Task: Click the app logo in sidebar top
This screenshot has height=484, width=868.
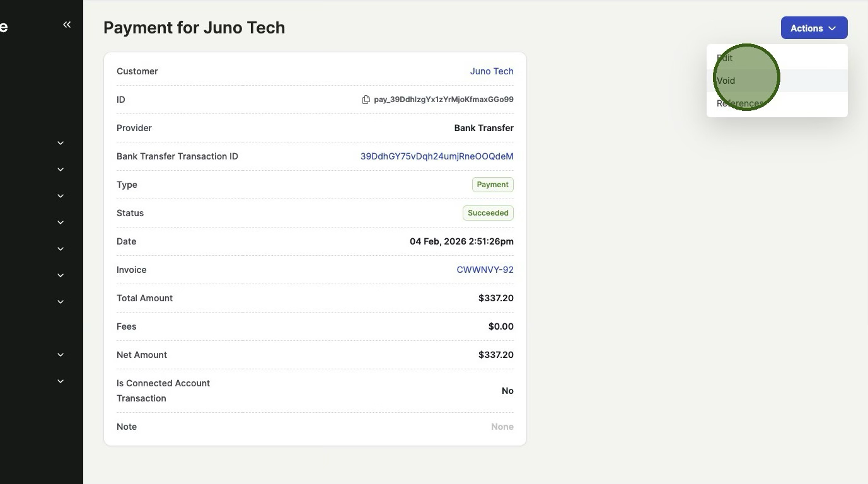Action: pyautogui.click(x=4, y=27)
